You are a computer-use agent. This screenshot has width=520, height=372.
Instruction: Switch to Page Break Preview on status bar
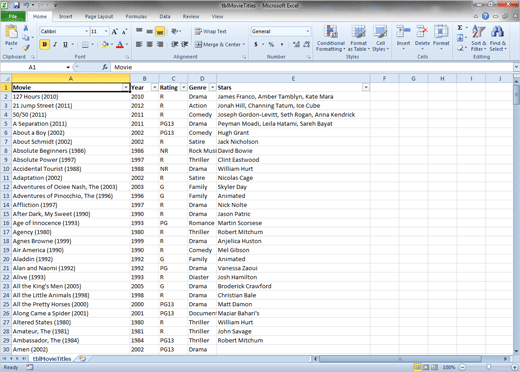434,367
